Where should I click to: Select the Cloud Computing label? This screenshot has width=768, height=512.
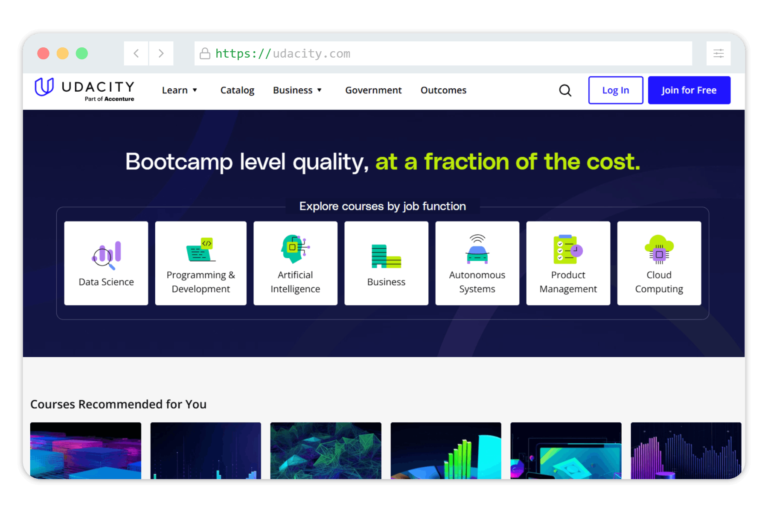[x=659, y=282]
